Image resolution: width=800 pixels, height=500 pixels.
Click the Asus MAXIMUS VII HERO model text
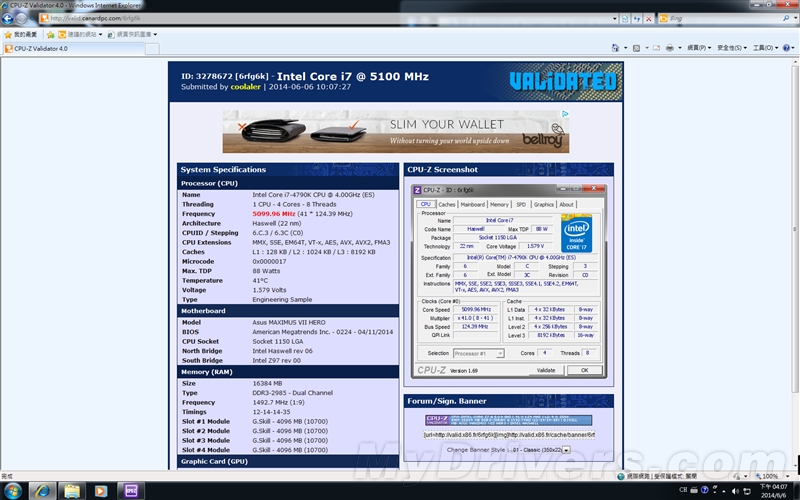tap(289, 322)
